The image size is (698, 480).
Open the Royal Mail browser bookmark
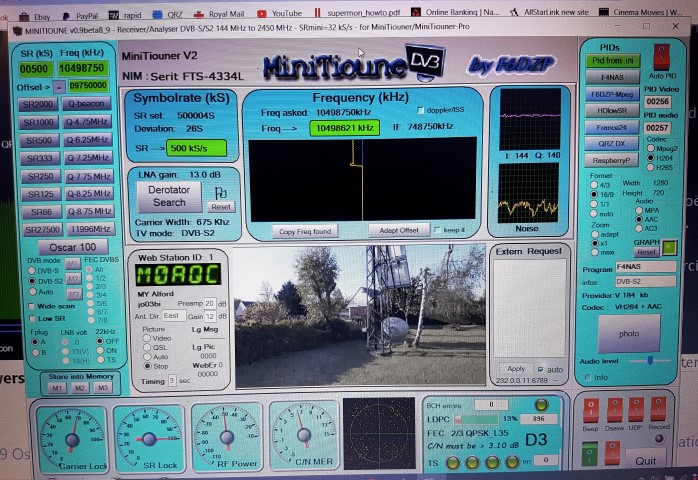pyautogui.click(x=219, y=14)
